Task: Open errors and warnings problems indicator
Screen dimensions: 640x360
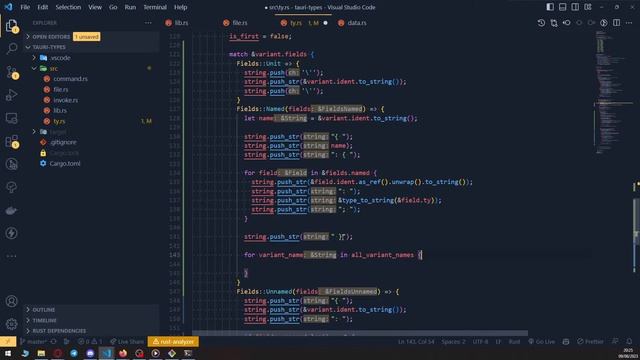Action: point(90,342)
